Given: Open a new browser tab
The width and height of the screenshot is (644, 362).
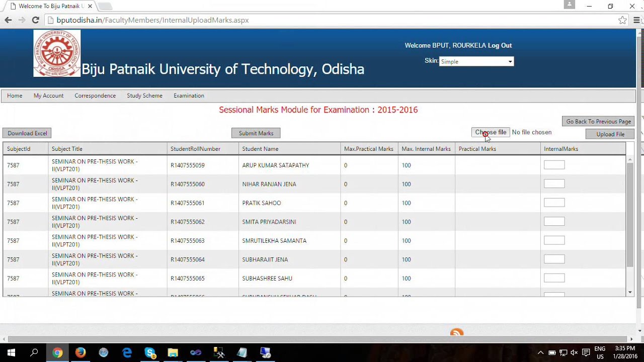Looking at the screenshot, I should pos(105,7).
